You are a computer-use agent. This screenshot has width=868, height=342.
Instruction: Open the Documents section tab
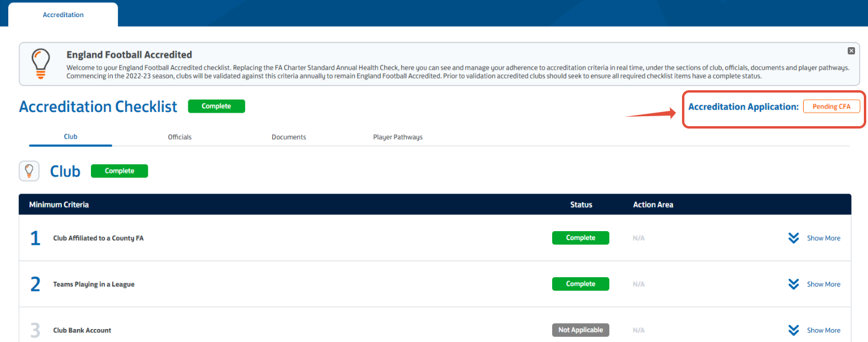pyautogui.click(x=289, y=136)
